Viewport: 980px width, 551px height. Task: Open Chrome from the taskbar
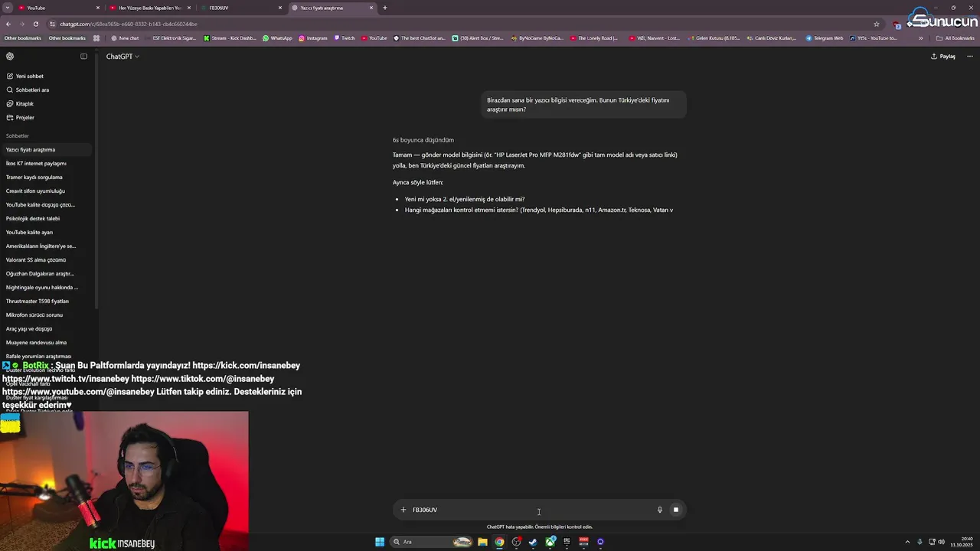tap(499, 542)
